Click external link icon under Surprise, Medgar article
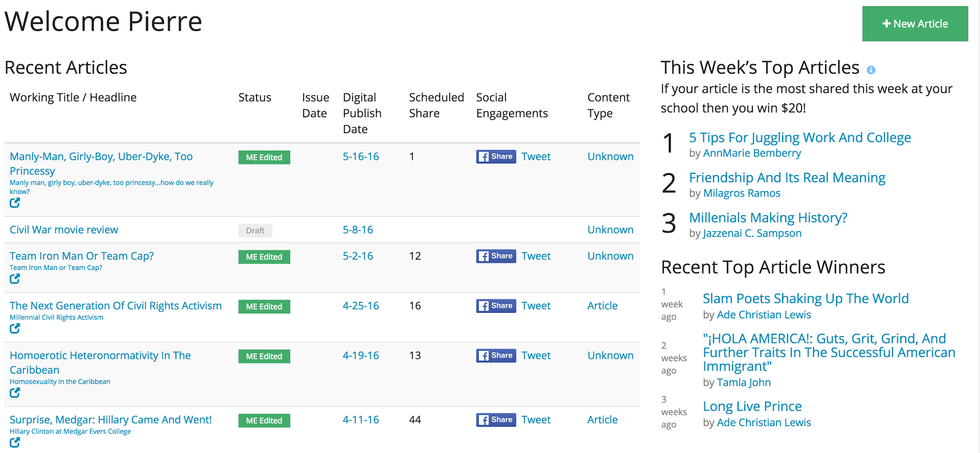Image resolution: width=980 pixels, height=453 pixels. [15, 443]
